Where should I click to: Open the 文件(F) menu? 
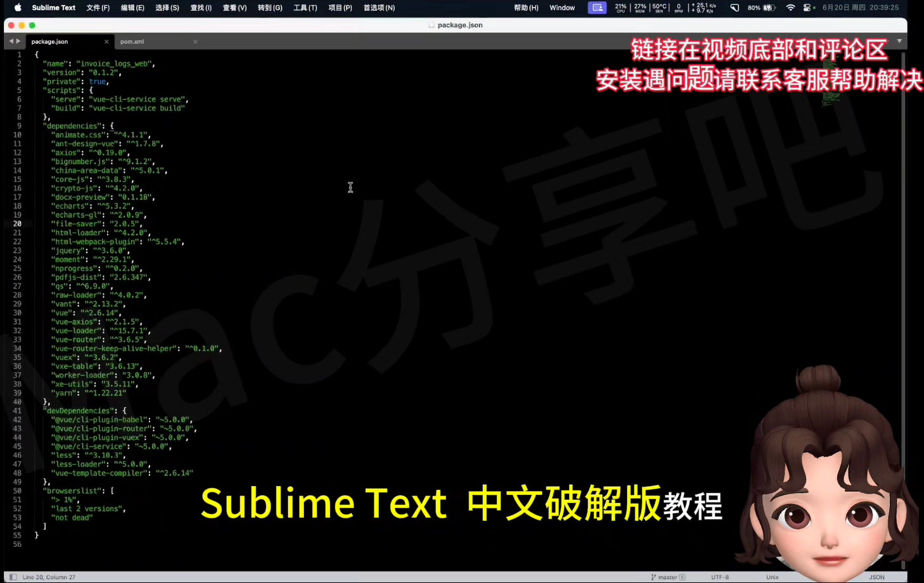[98, 8]
